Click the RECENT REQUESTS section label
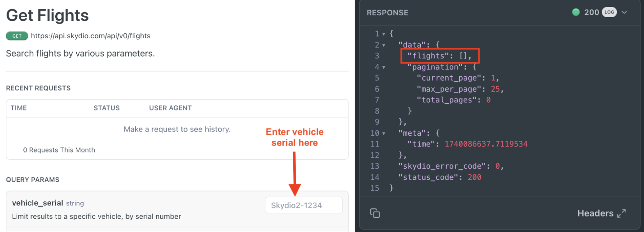 38,88
